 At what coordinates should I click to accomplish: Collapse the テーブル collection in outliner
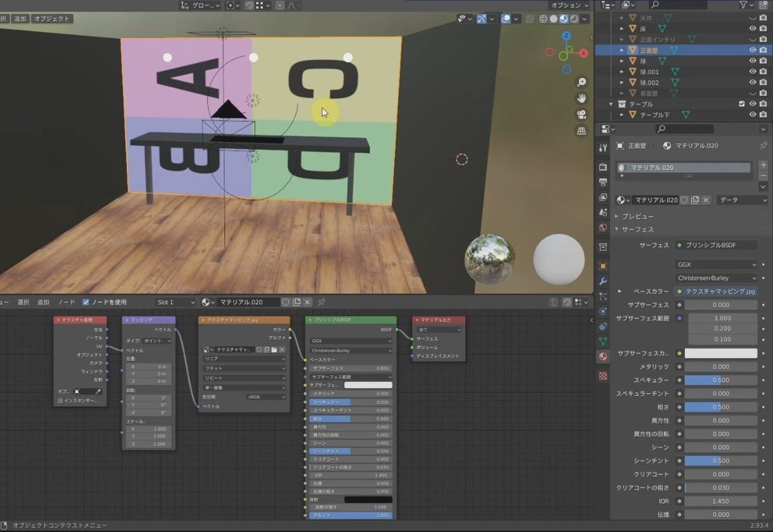611,104
